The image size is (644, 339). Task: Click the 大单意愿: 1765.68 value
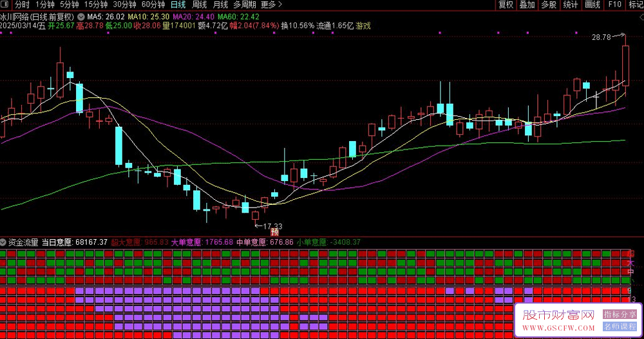[x=202, y=242]
